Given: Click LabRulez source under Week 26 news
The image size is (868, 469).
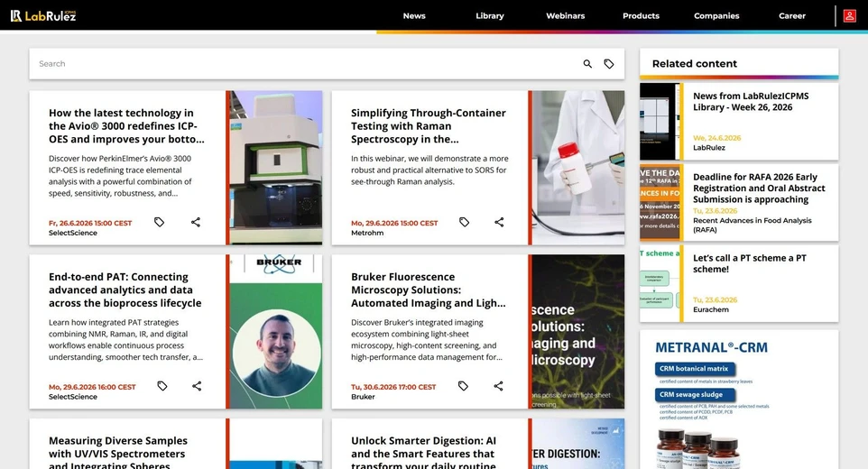Looking at the screenshot, I should click(x=709, y=148).
